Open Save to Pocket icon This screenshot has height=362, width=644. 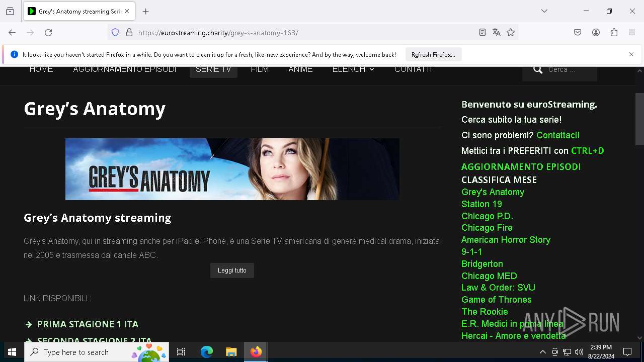click(578, 32)
